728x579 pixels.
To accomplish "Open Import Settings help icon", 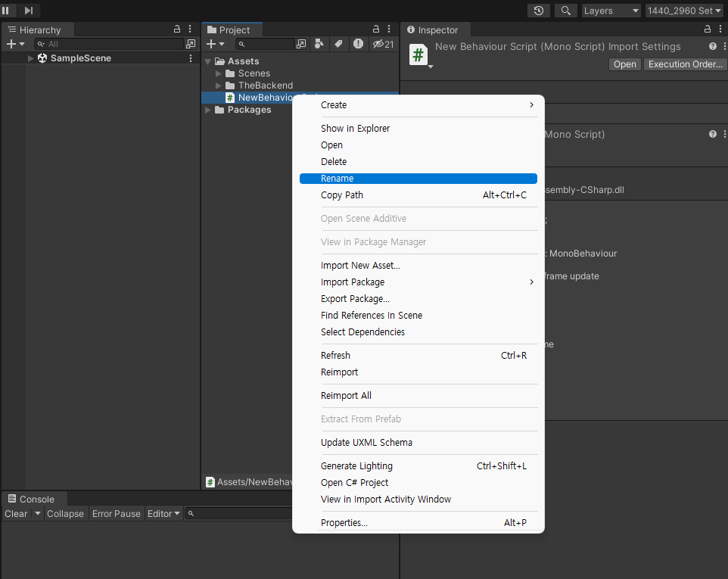I will click(x=713, y=46).
